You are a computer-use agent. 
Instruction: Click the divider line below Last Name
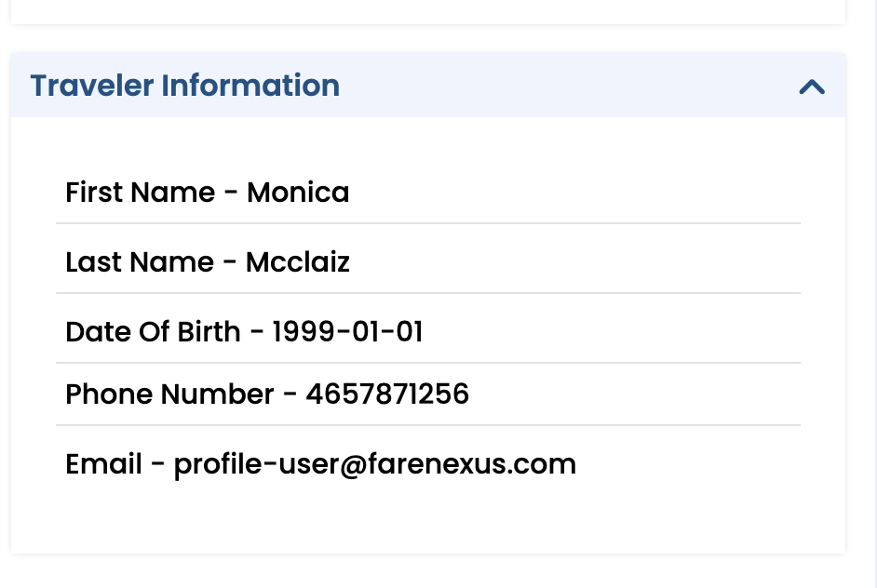point(428,293)
